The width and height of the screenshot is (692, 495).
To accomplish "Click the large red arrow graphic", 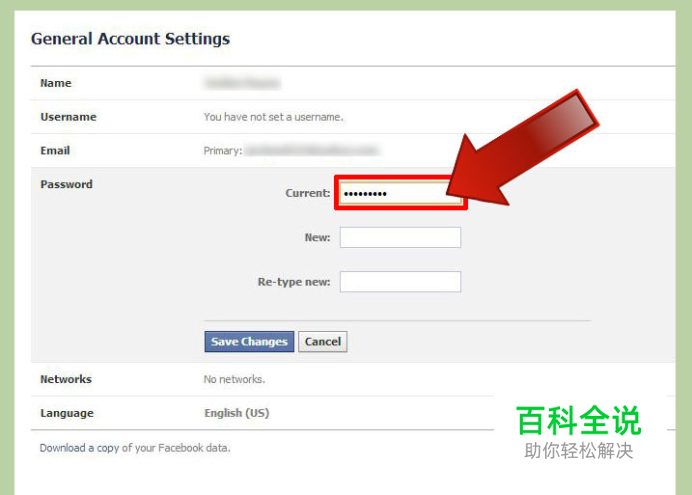I will 523,148.
